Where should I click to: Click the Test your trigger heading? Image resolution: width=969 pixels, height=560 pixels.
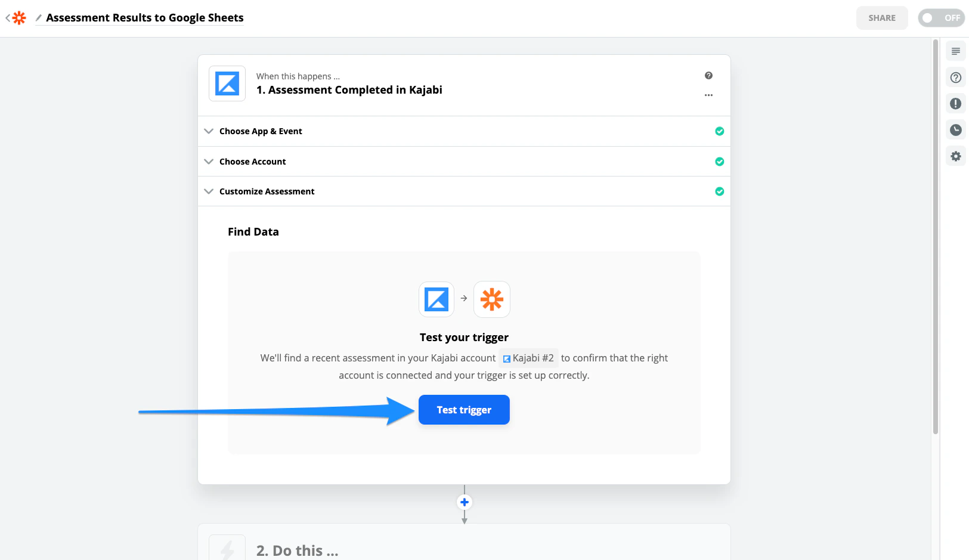tap(464, 338)
